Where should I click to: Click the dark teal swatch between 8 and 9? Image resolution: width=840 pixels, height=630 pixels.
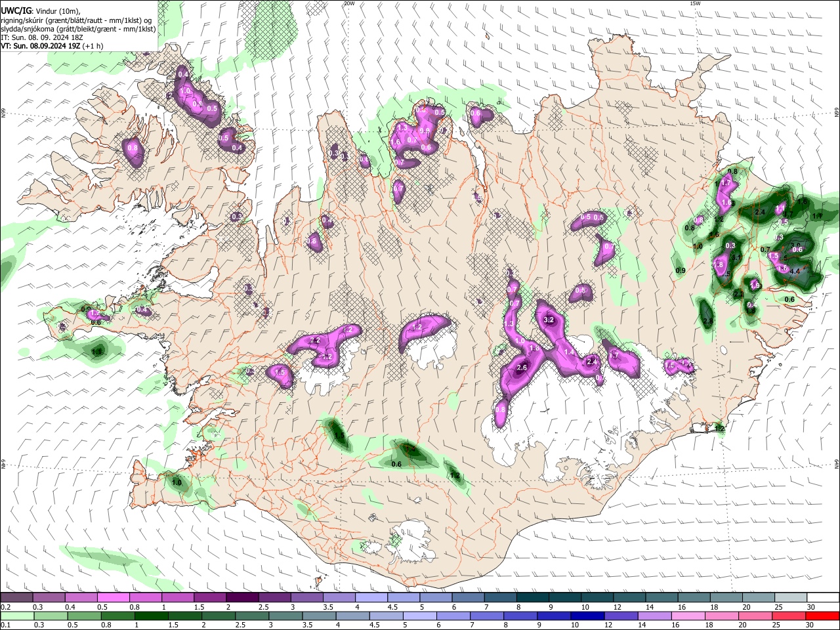point(533,598)
